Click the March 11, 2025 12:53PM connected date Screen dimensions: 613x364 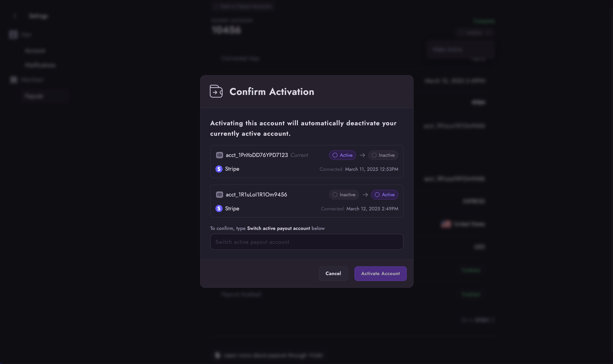pos(371,169)
